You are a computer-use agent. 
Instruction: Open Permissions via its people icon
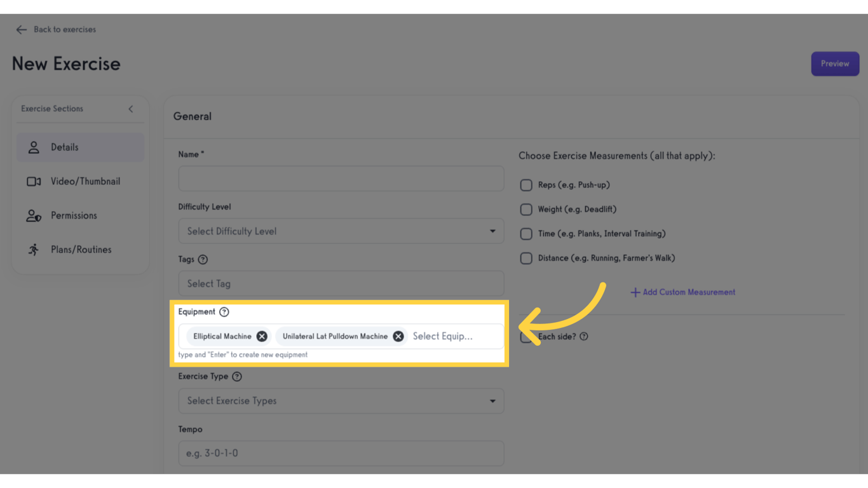coord(34,215)
